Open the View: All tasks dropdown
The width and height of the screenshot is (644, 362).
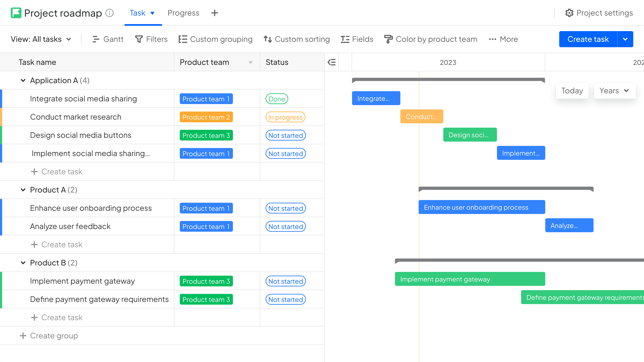(x=41, y=39)
